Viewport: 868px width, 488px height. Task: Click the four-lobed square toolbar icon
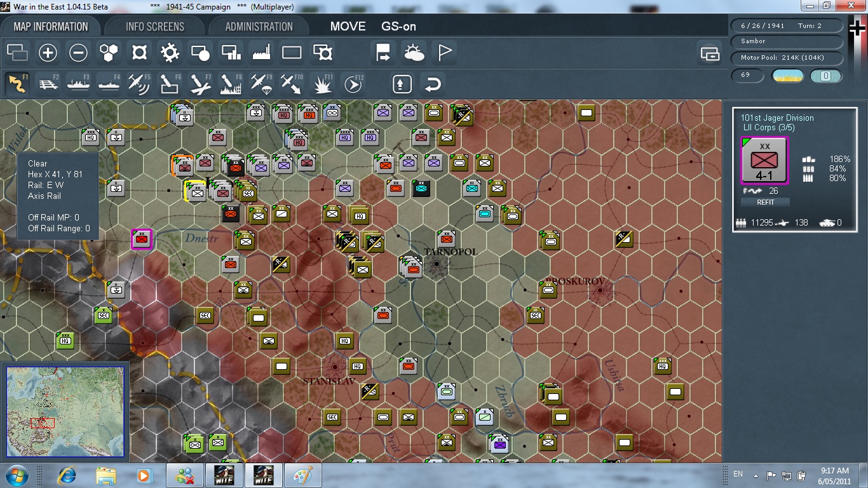point(139,53)
